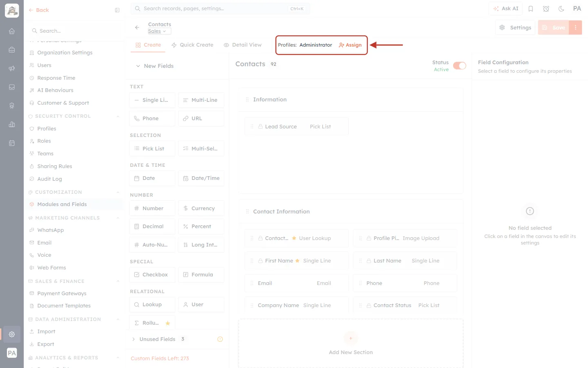Collapse the Marketing Channels section
The image size is (588, 368).
point(118,218)
